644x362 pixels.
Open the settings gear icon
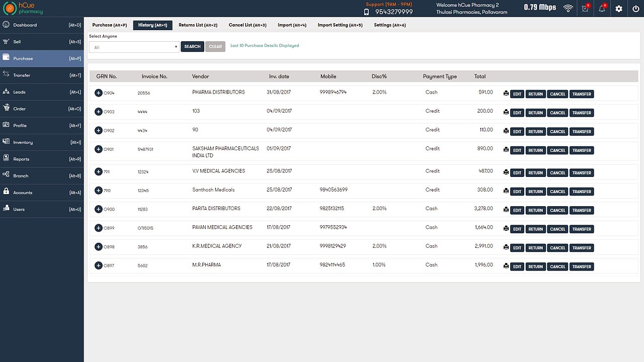coord(619,9)
